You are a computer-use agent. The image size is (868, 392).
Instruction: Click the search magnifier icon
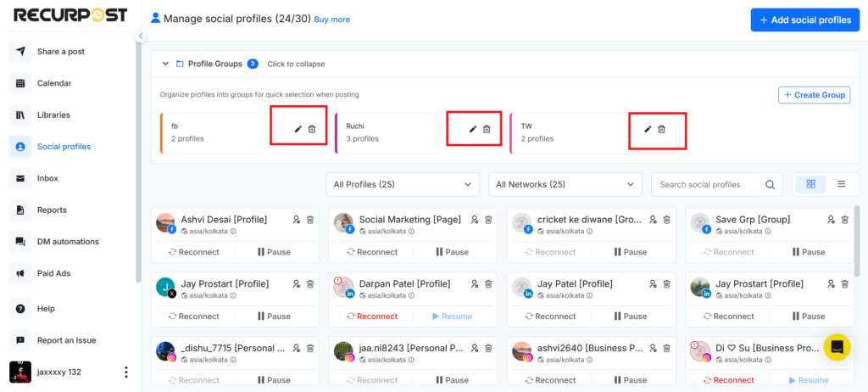(770, 185)
